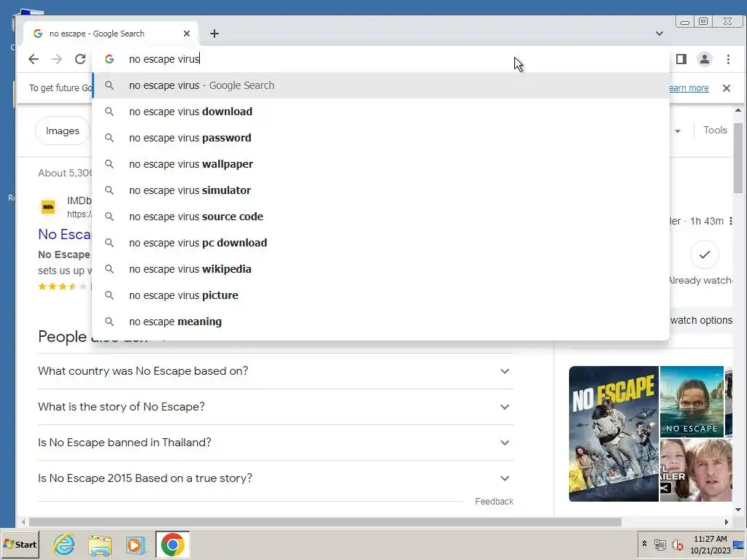
Task: Click the Chrome icon in the taskbar
Action: (x=172, y=545)
